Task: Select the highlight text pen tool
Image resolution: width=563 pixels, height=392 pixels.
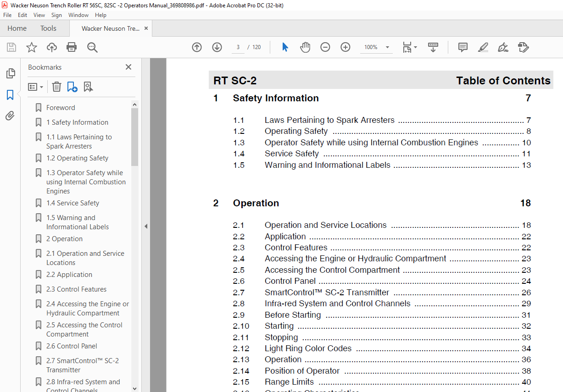Action: coord(483,47)
